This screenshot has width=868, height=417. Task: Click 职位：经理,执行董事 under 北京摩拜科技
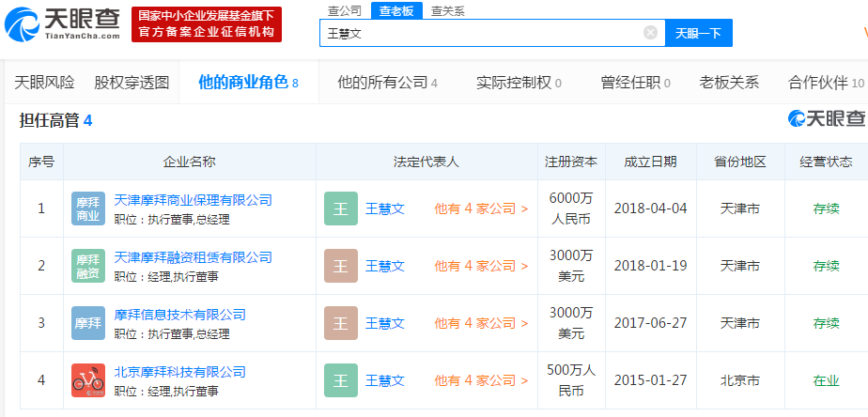pos(166,392)
